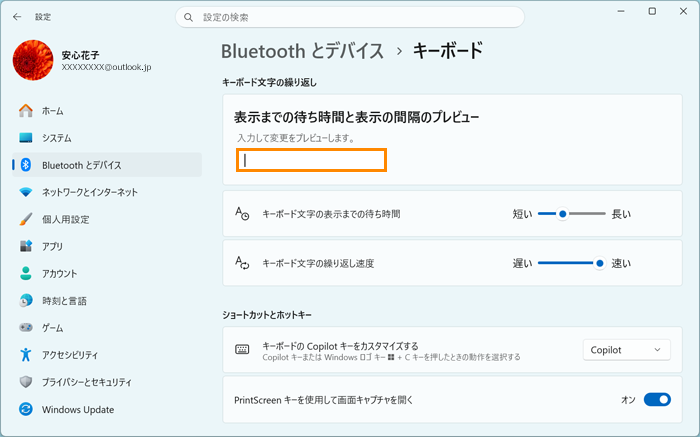The height and width of the screenshot is (437, 700).
Task: Click the 個人用設定 paintbrush icon
Action: [26, 219]
